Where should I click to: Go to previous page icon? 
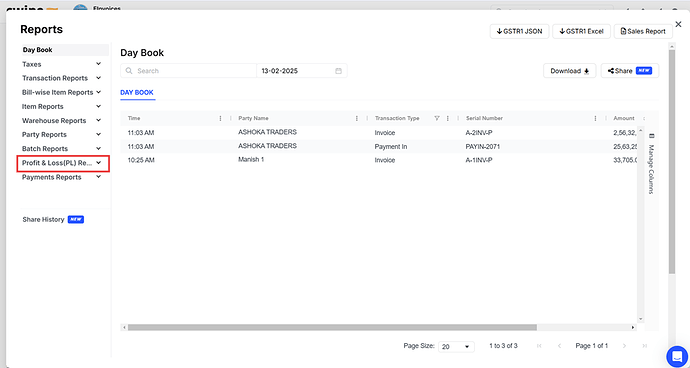pyautogui.click(x=559, y=346)
